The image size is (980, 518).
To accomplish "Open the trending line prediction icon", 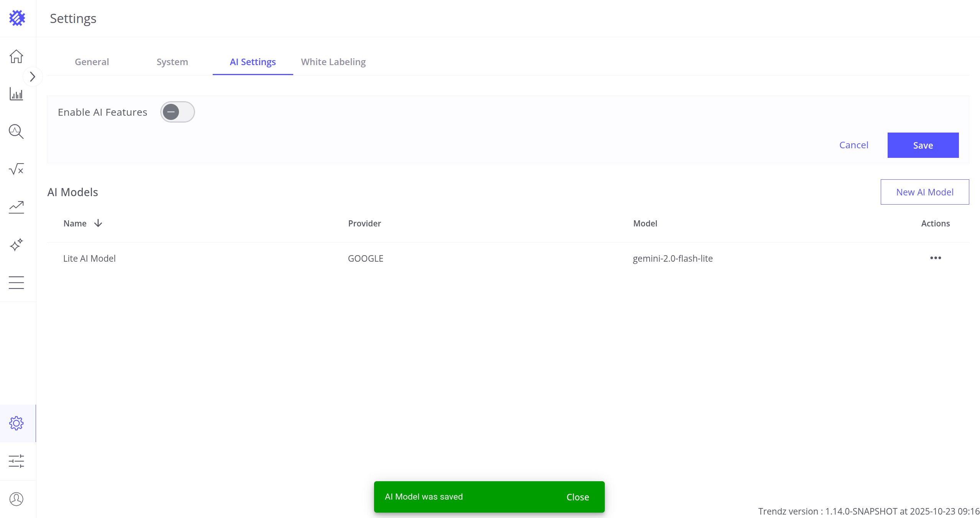I will (x=16, y=207).
